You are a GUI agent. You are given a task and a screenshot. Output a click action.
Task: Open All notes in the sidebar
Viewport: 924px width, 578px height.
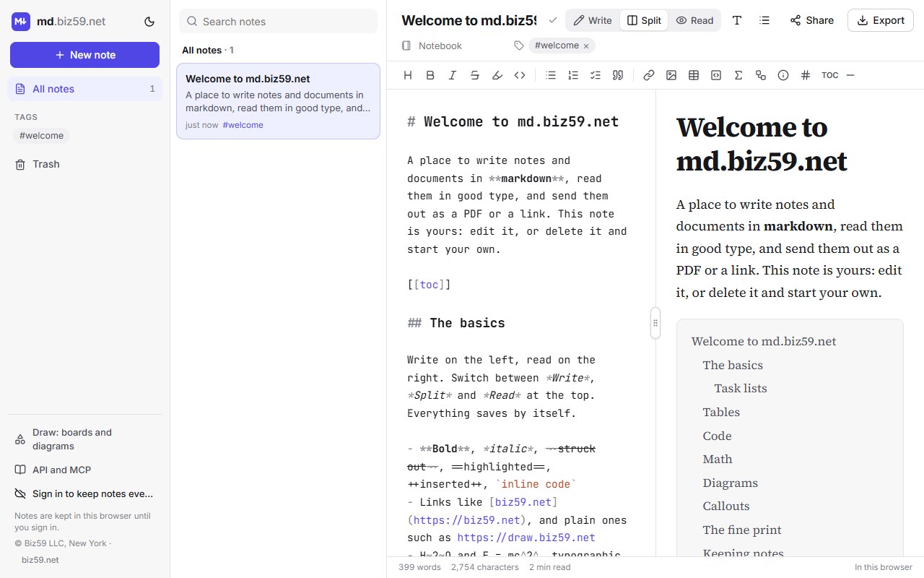click(x=84, y=89)
